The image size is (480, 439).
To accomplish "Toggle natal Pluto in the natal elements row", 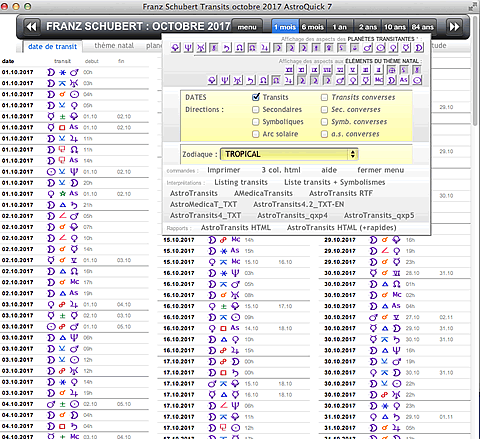I will 212,80.
